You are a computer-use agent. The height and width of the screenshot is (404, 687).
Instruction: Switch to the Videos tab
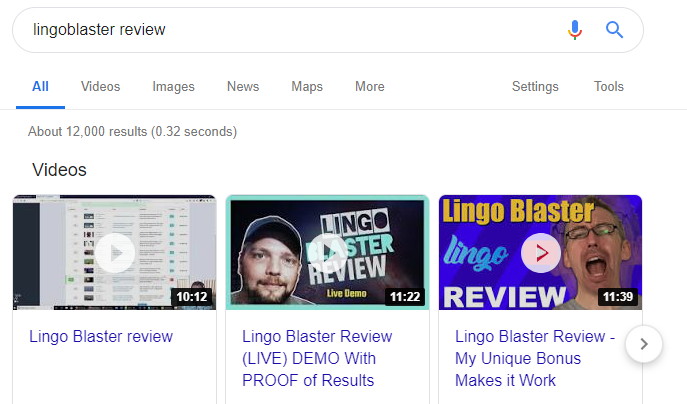100,86
